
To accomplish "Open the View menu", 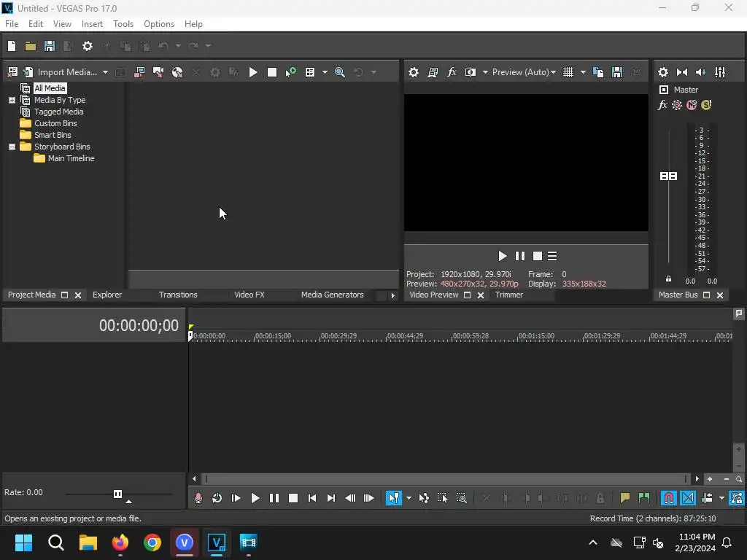I will tap(62, 24).
